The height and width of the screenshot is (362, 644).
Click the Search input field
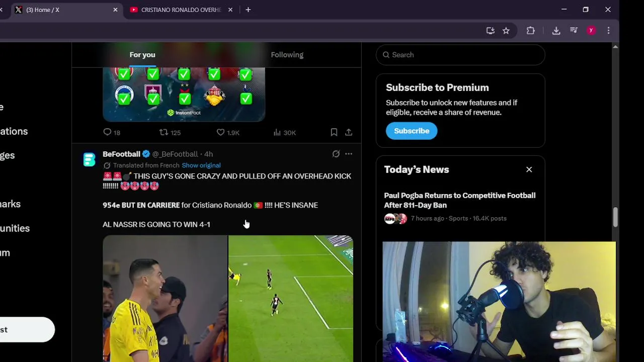click(x=460, y=55)
